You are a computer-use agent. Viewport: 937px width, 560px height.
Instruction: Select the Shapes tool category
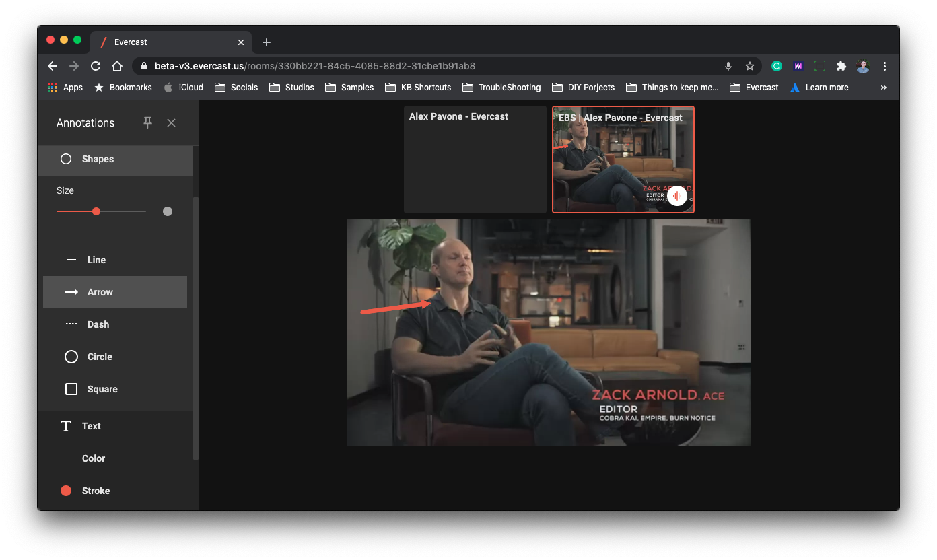pyautogui.click(x=115, y=159)
